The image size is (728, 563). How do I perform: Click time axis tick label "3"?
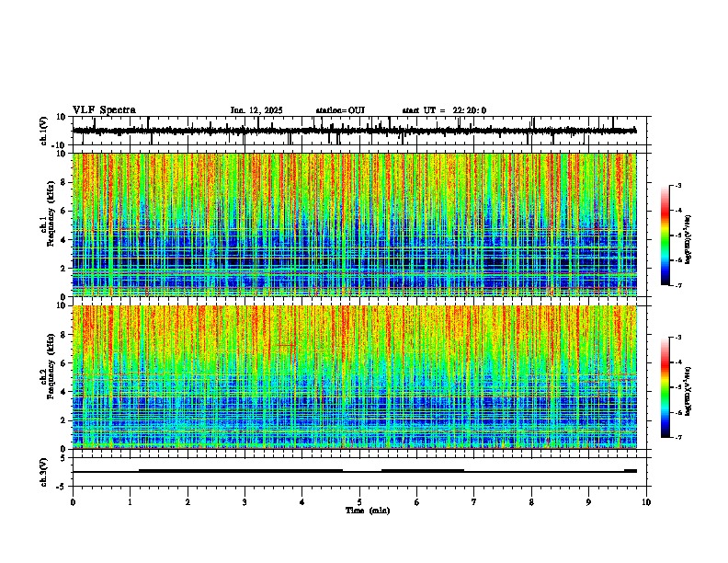245,502
